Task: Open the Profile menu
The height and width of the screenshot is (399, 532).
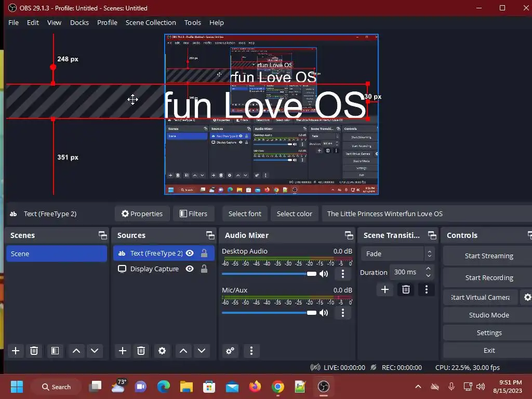Action: click(x=107, y=22)
